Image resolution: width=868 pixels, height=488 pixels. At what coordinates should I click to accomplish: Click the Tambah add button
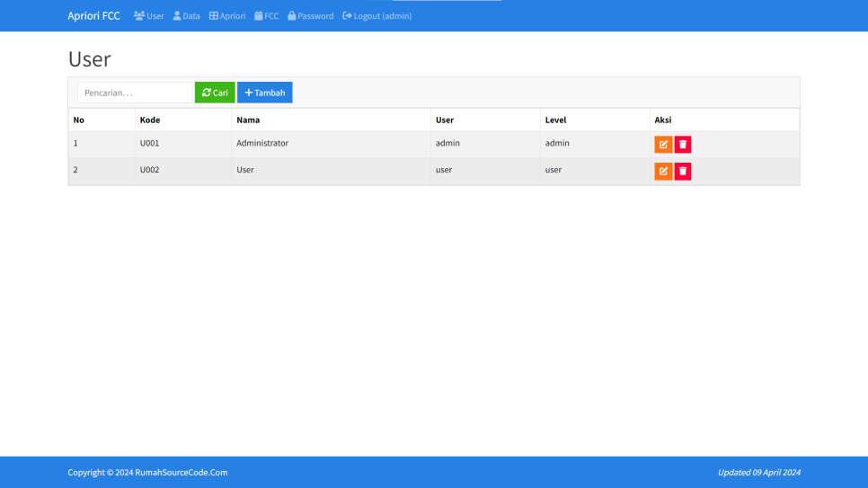click(264, 93)
